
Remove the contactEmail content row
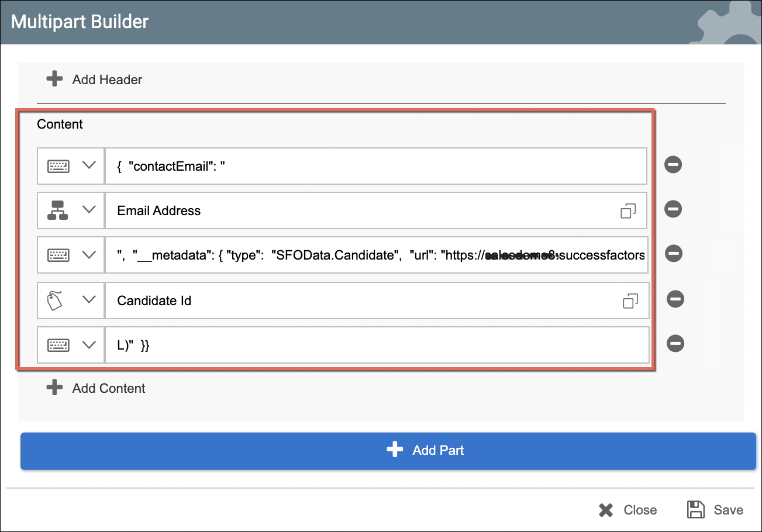pyautogui.click(x=673, y=165)
